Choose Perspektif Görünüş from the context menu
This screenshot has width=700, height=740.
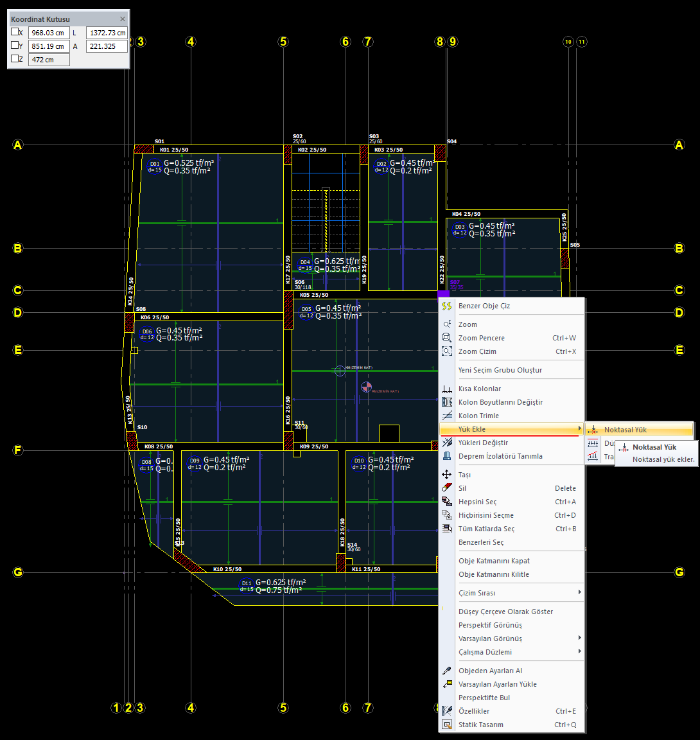pos(490,625)
